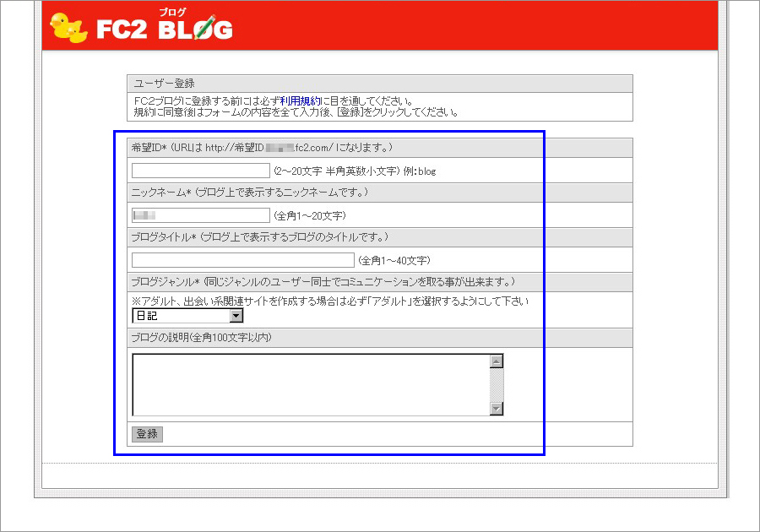The image size is (760, 532).
Task: Click the ユーザー登録 heading text
Action: point(165,84)
